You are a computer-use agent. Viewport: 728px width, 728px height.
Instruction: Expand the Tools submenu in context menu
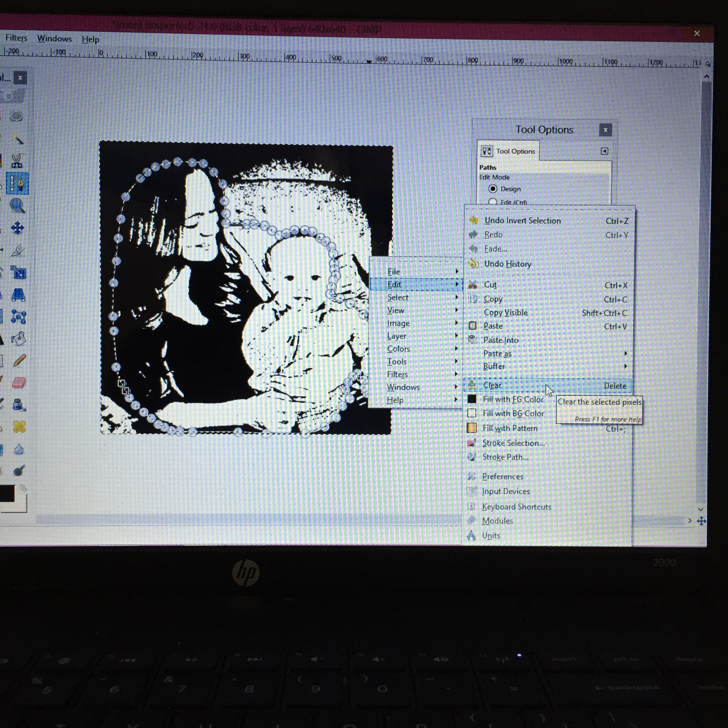coord(416,361)
